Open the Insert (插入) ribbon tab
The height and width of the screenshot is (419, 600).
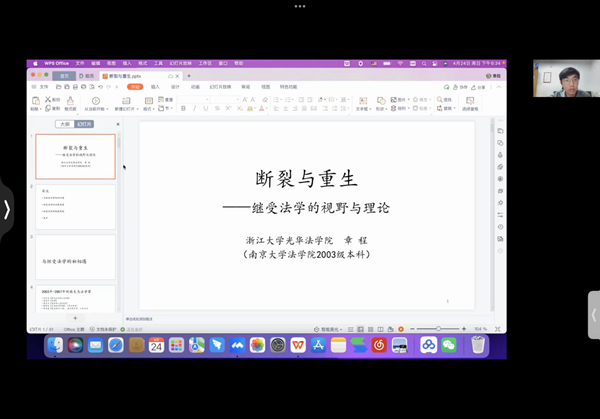pyautogui.click(x=155, y=87)
